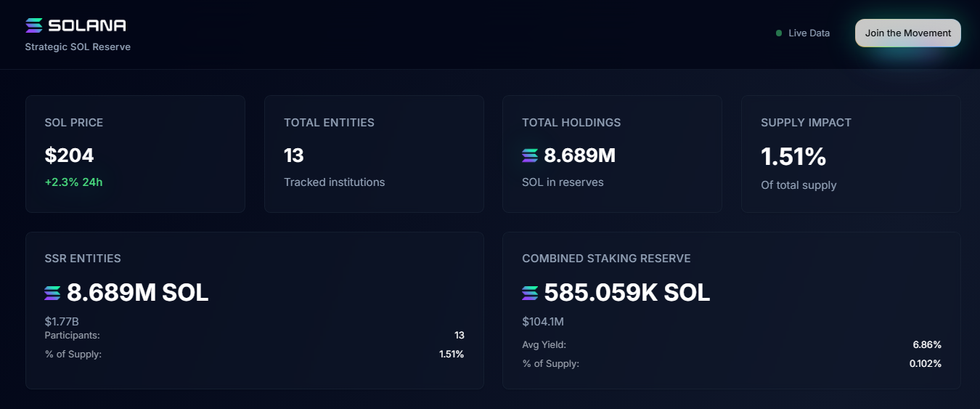Viewport: 980px width, 409px height.
Task: Click the Strategic SOL Reserve subtitle
Action: (78, 46)
